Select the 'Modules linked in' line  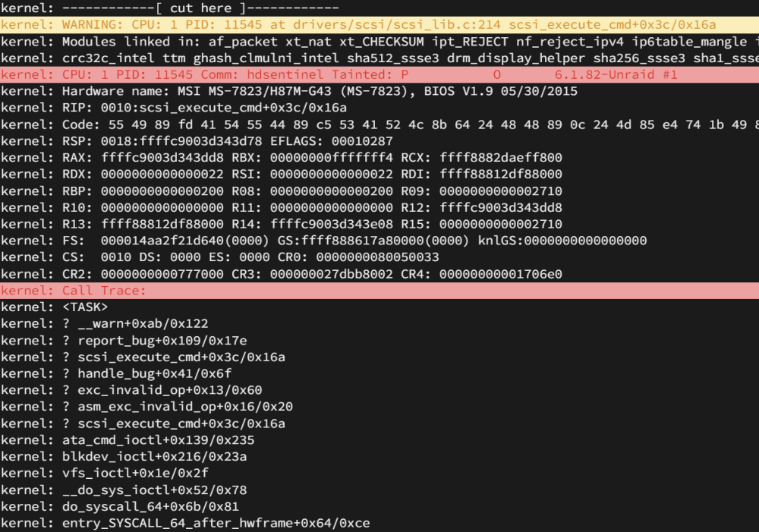pos(379,42)
